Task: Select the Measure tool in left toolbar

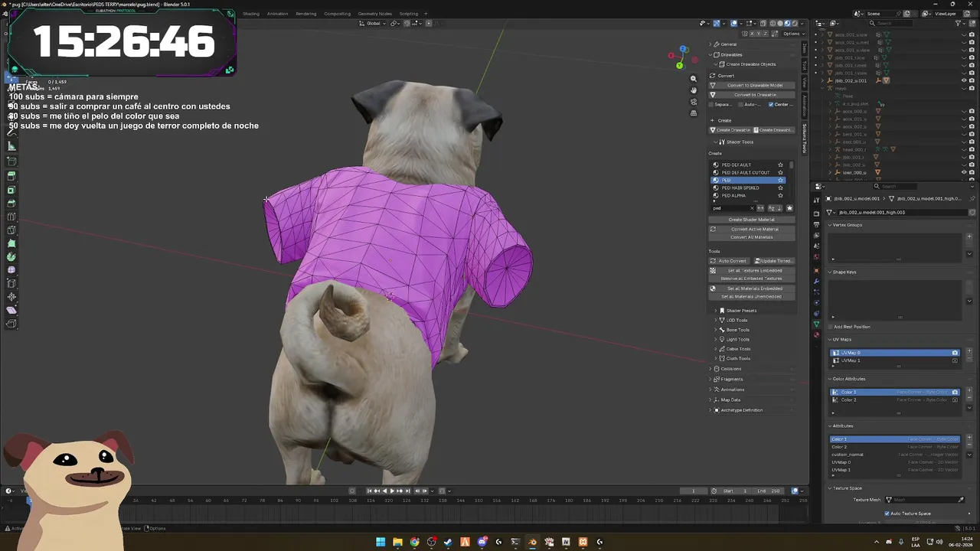Action: pyautogui.click(x=11, y=145)
